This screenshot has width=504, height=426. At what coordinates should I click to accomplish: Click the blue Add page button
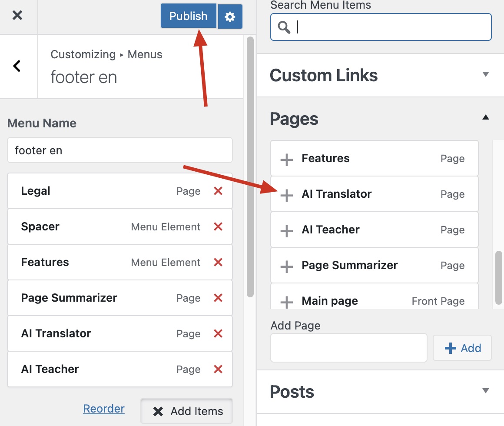coord(462,348)
